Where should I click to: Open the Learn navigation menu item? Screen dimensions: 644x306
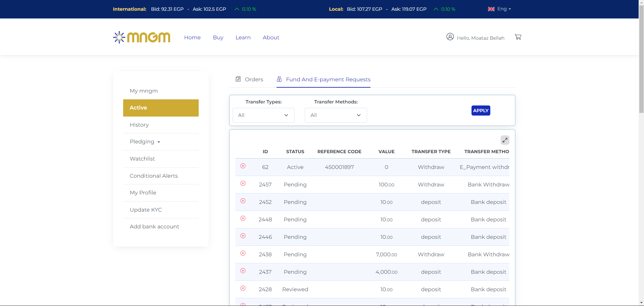tap(243, 38)
